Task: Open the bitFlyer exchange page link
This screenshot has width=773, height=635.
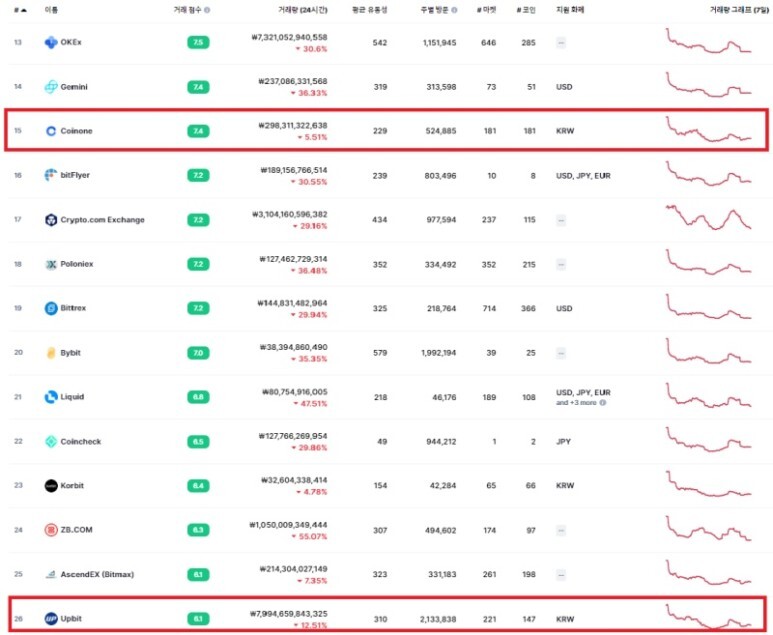Action: tap(75, 175)
